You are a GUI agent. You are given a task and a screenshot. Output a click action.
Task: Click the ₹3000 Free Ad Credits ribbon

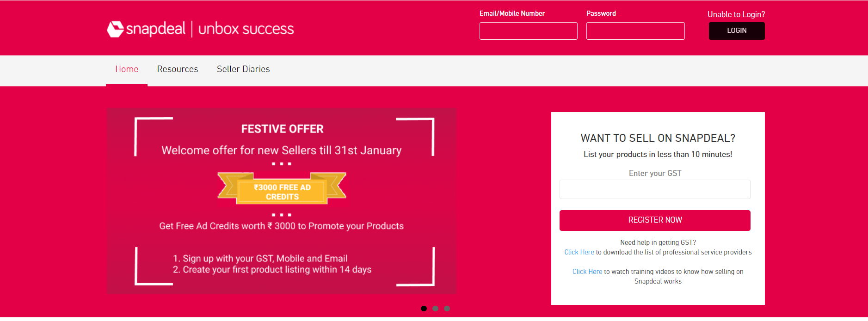282,188
